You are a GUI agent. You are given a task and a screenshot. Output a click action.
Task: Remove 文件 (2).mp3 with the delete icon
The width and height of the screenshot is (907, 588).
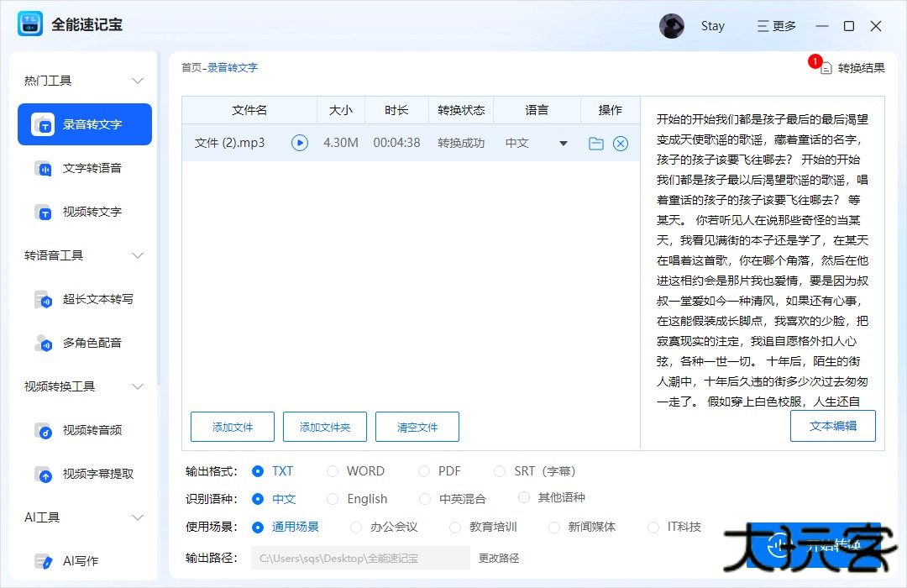620,143
